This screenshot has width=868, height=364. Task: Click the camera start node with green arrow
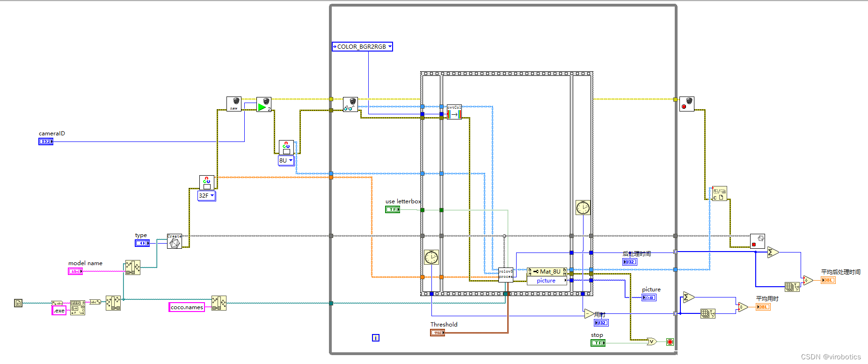click(264, 104)
